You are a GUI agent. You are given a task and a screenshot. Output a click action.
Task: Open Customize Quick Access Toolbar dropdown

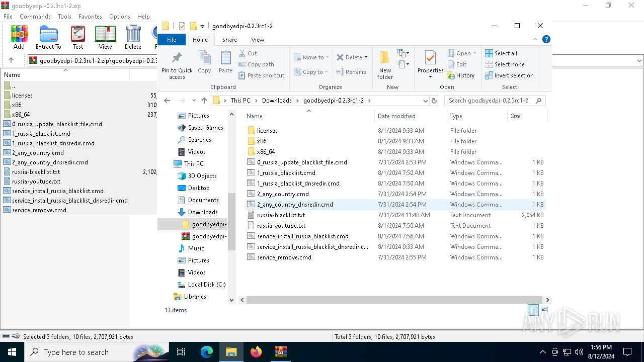pos(202,26)
